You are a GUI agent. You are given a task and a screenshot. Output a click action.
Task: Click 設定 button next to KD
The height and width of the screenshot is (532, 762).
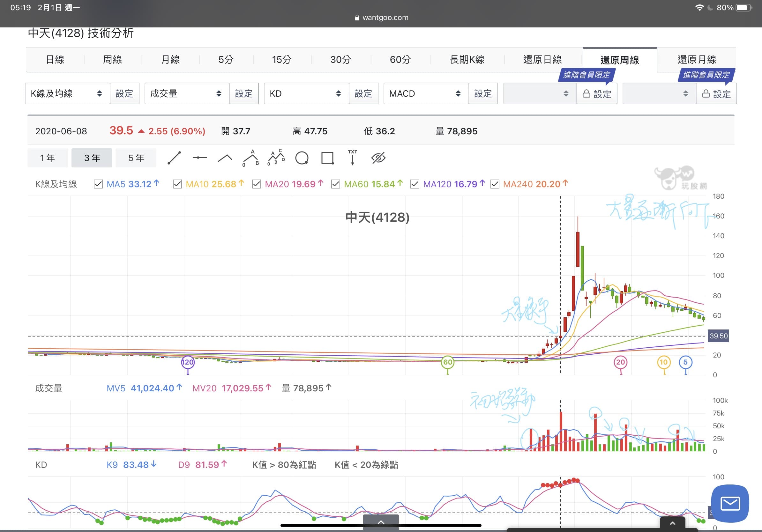363,93
